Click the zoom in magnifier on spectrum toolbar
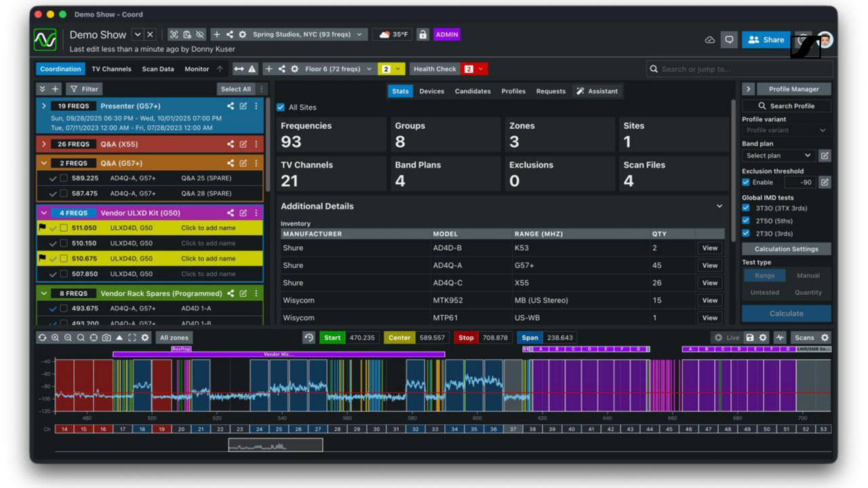868x488 pixels. 55,338
